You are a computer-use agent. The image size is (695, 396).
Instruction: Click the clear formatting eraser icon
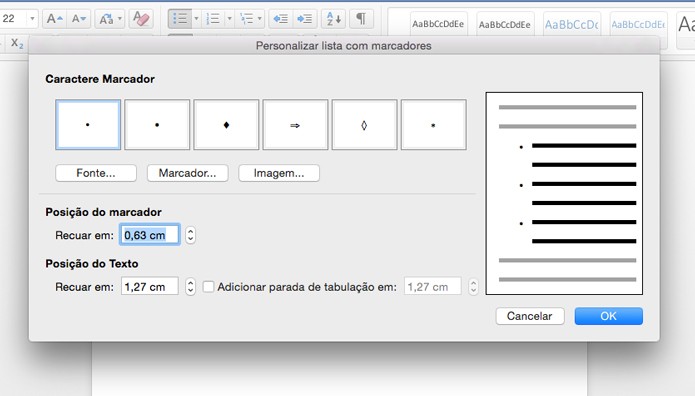click(x=141, y=19)
